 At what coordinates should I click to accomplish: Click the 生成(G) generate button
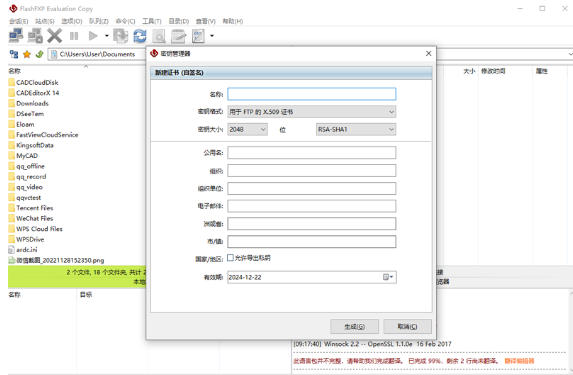pos(354,326)
